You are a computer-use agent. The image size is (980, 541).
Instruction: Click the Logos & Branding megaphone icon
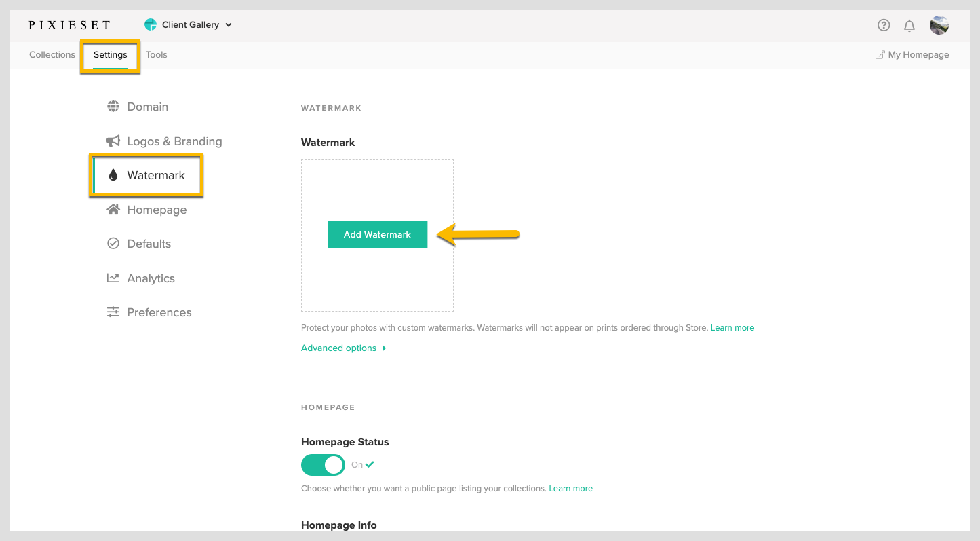(x=113, y=141)
